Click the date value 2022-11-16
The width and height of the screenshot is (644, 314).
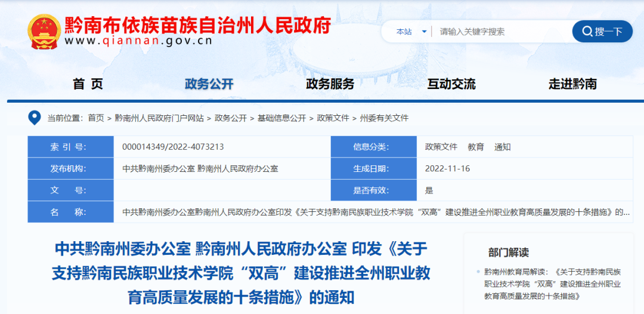click(448, 168)
